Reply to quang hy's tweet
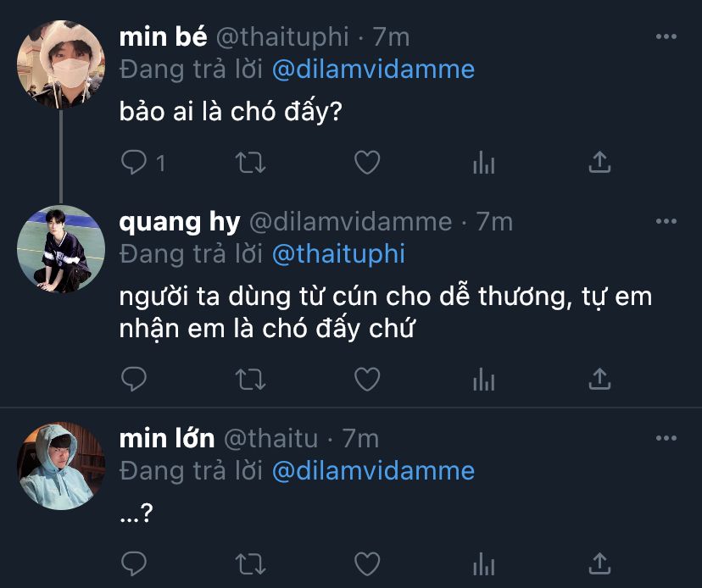Viewport: 702px width, 588px height. (134, 379)
